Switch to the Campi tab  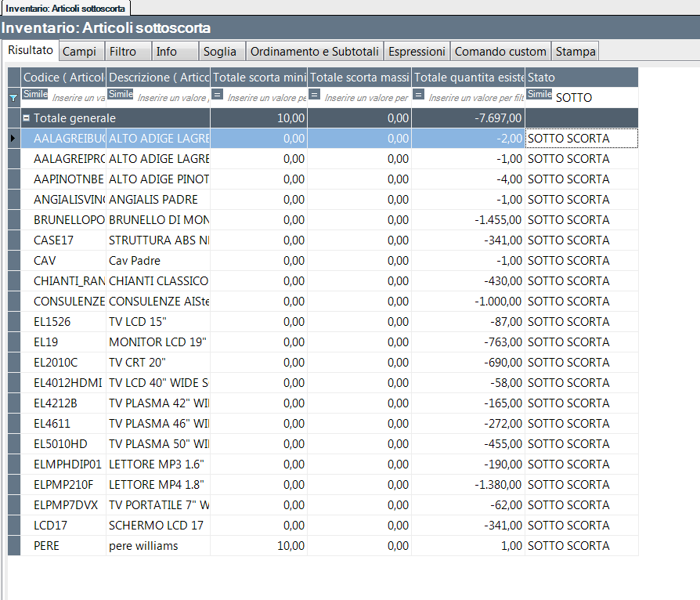click(79, 52)
